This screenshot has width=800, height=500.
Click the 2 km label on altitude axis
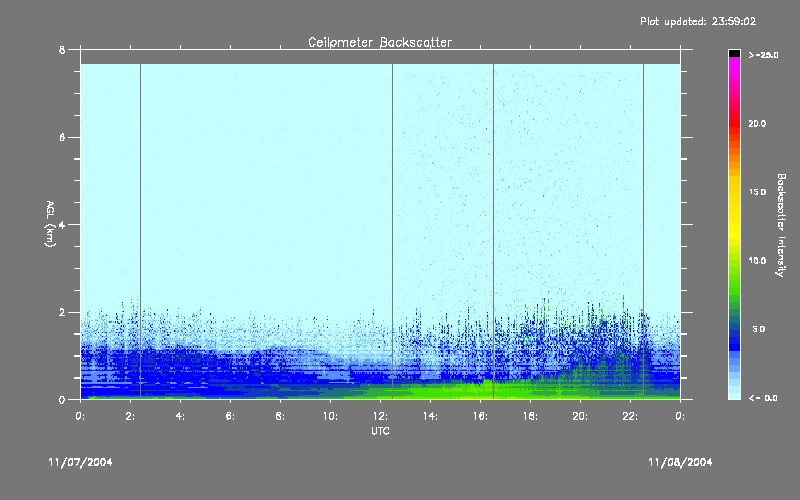[62, 312]
